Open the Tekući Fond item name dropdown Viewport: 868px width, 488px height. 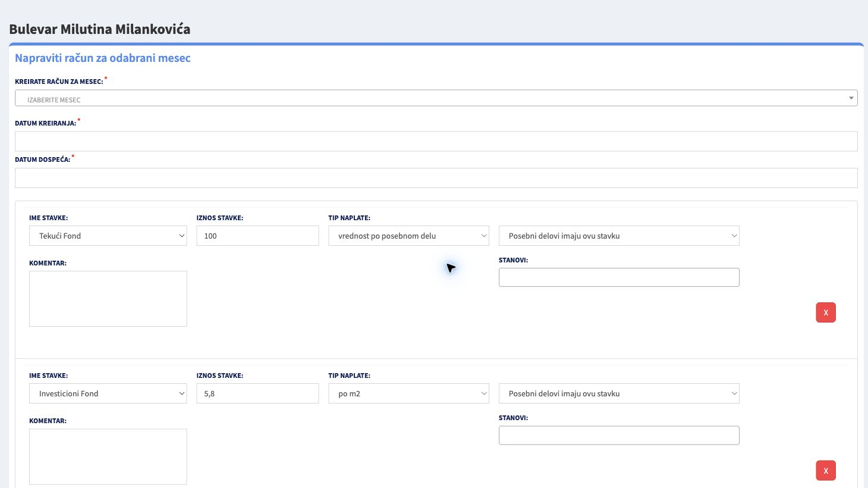(x=108, y=236)
